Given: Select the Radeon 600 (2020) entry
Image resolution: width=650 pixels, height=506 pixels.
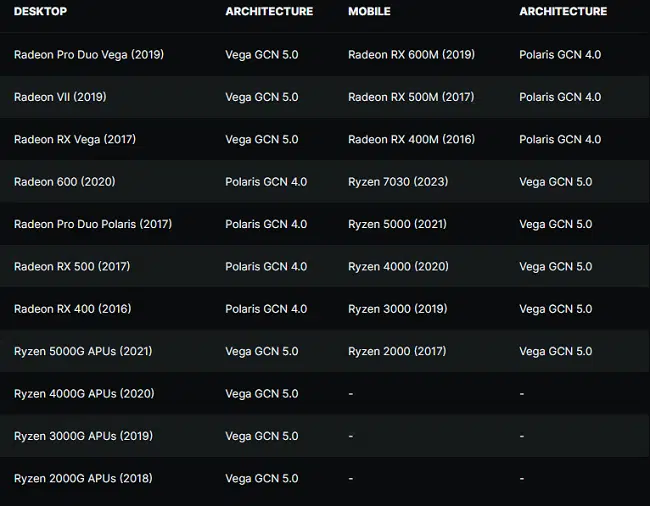Looking at the screenshot, I should pyautogui.click(x=65, y=182).
